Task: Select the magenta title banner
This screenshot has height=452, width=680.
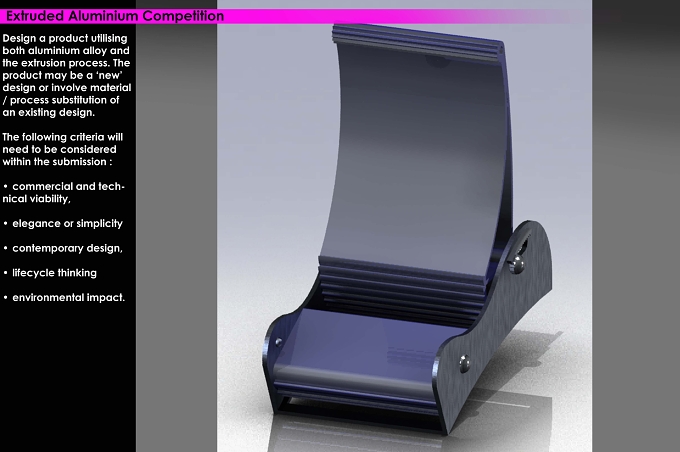Action: (x=295, y=16)
